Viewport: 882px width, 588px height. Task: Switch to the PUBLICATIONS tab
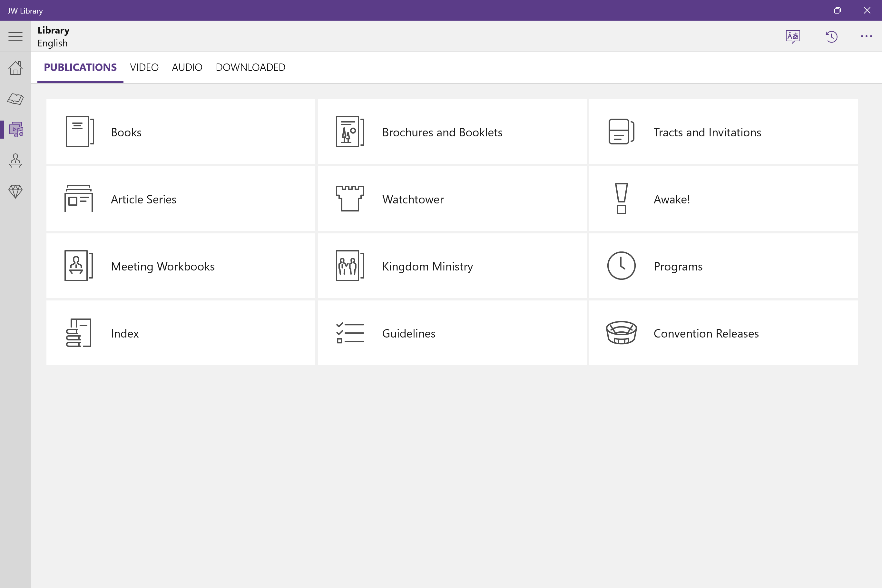[x=80, y=67]
